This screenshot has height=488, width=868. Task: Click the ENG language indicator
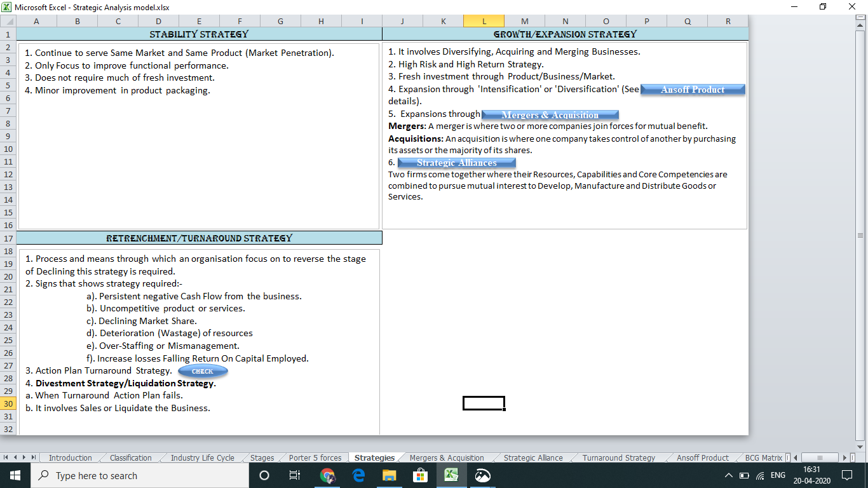coord(776,475)
